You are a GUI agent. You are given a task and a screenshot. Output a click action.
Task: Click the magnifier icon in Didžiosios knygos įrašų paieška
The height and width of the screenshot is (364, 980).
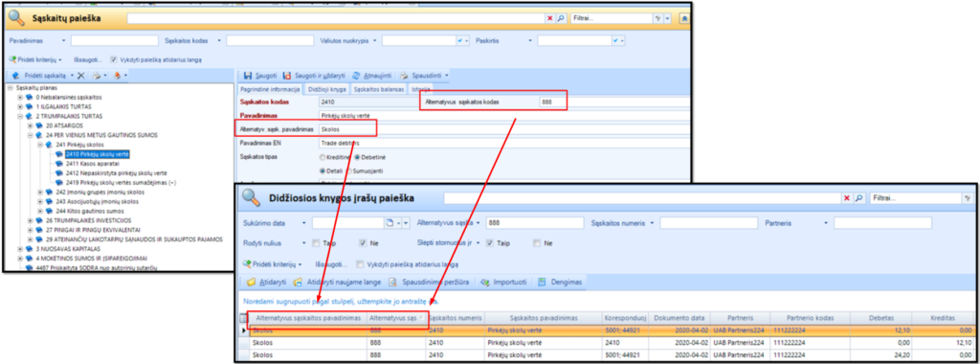pyautogui.click(x=858, y=197)
